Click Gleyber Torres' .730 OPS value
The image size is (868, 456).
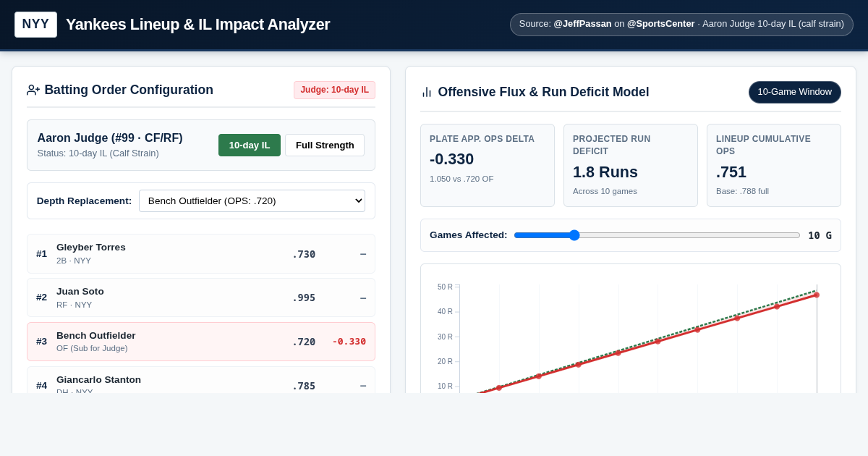coord(304,254)
